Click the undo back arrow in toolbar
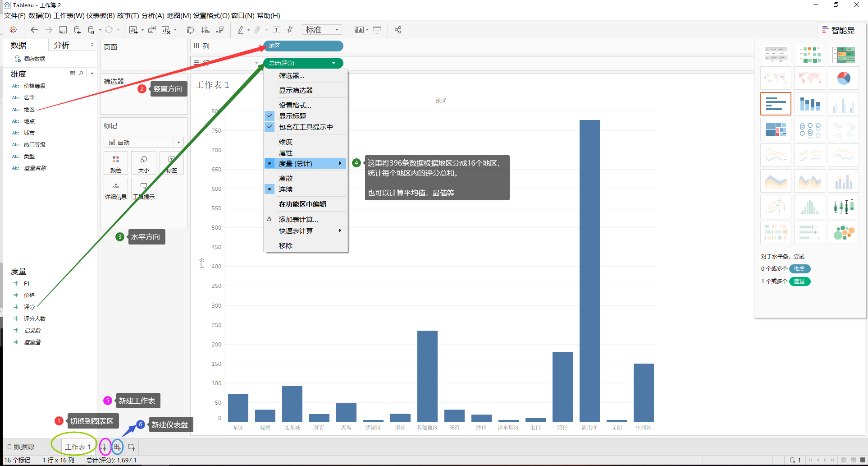Screen dimensions: 868x466 pos(34,30)
